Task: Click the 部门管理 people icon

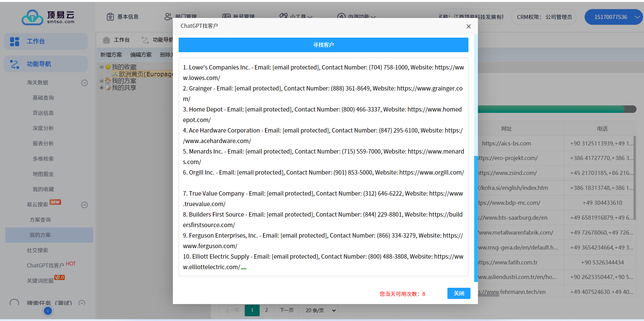Action: point(168,16)
